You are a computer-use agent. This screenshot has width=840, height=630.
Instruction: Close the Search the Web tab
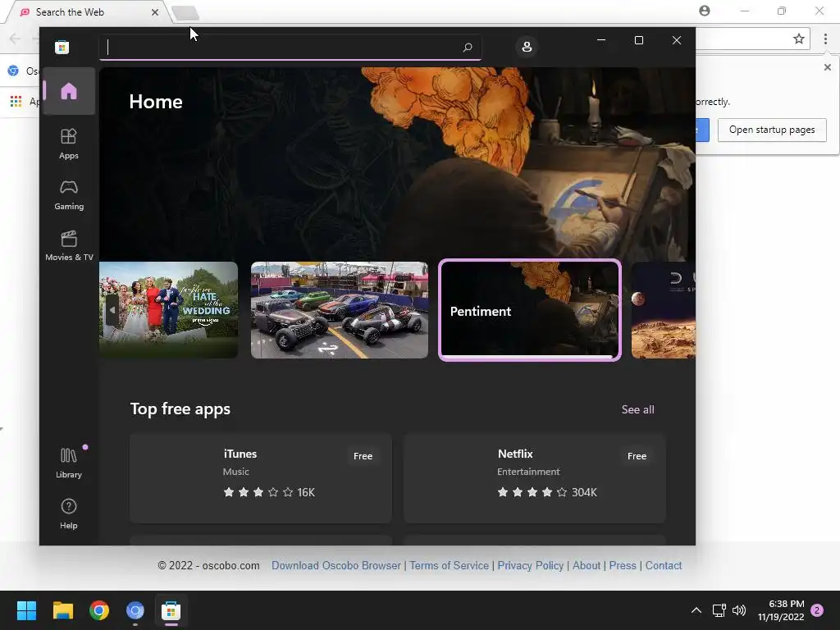click(x=155, y=11)
